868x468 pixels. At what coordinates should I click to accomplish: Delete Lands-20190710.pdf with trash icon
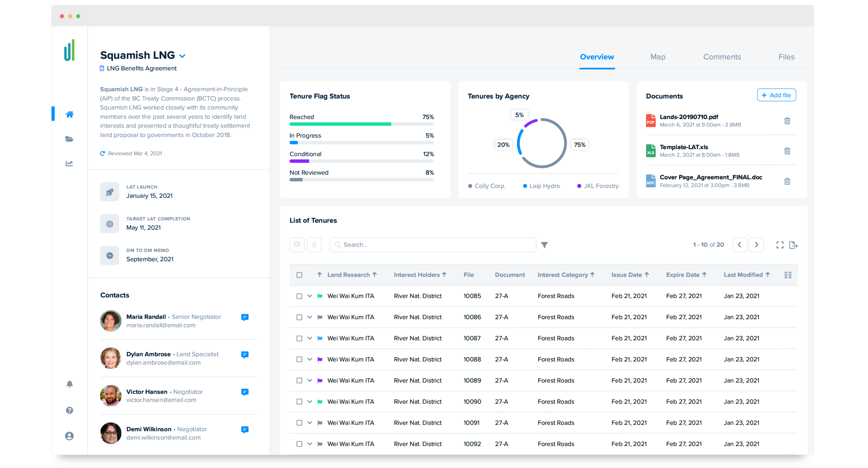pyautogui.click(x=787, y=121)
